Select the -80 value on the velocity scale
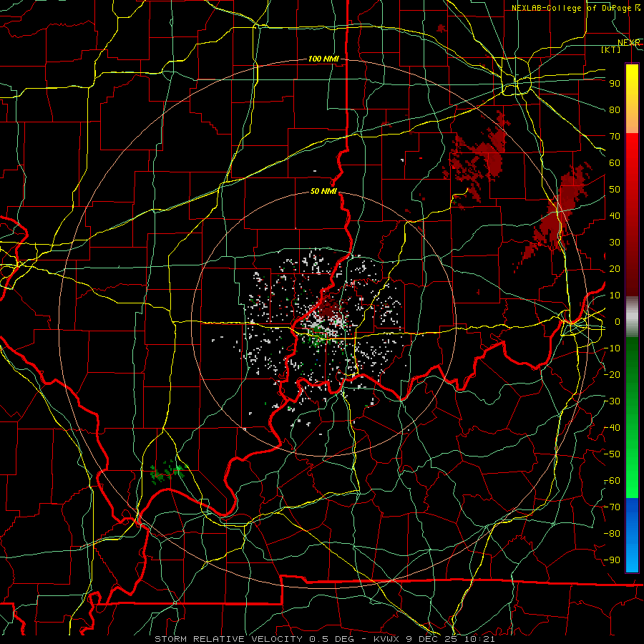 [x=612, y=534]
